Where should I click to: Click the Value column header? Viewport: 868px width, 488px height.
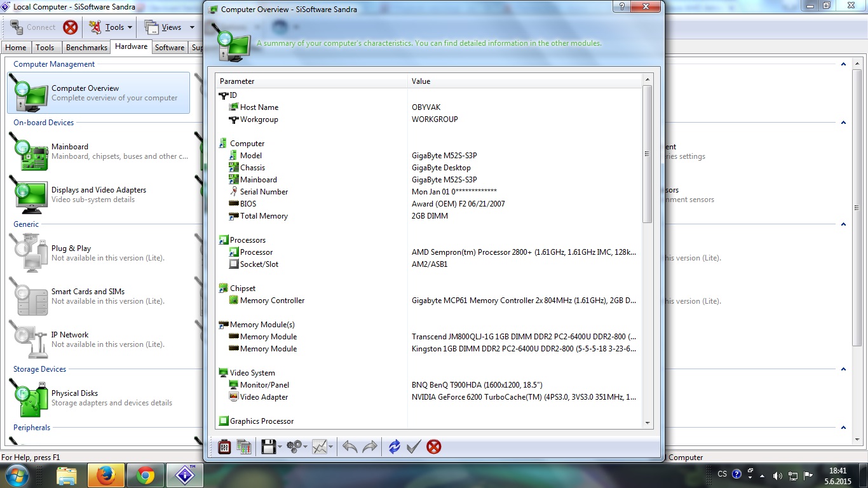[x=525, y=81]
